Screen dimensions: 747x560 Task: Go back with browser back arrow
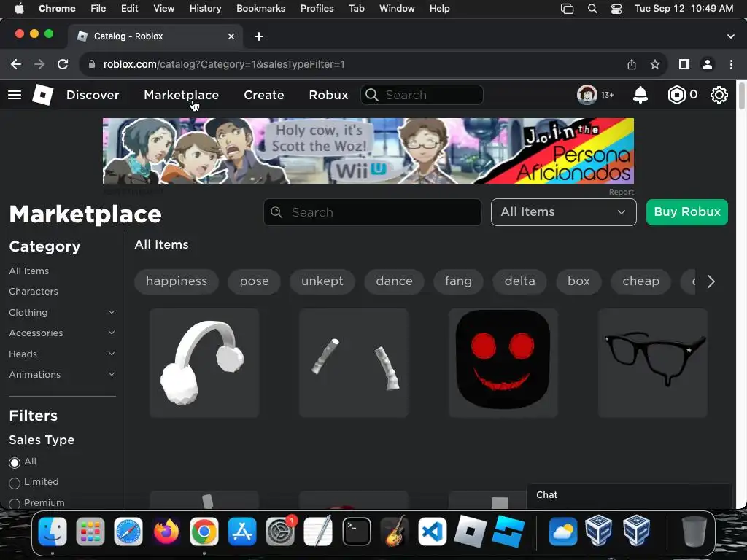[x=16, y=64]
